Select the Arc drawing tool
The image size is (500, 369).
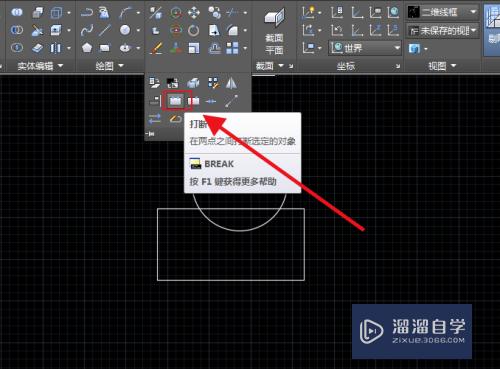pyautogui.click(x=125, y=13)
